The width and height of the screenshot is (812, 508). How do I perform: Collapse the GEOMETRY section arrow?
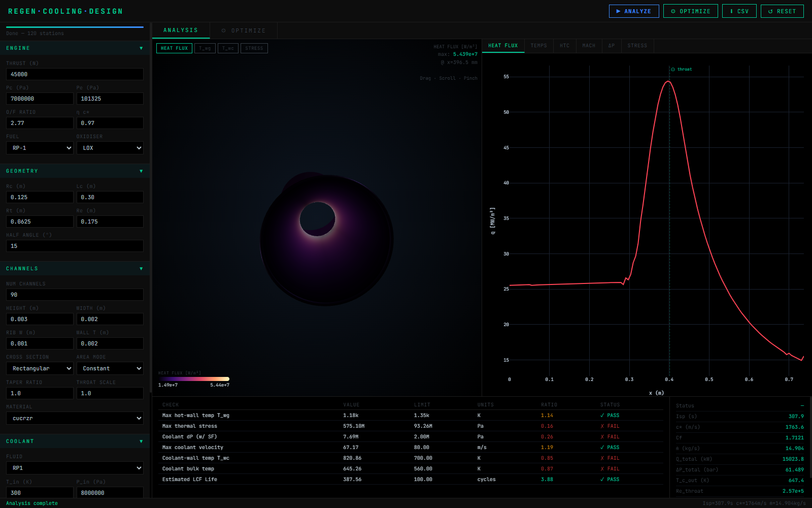pyautogui.click(x=141, y=171)
